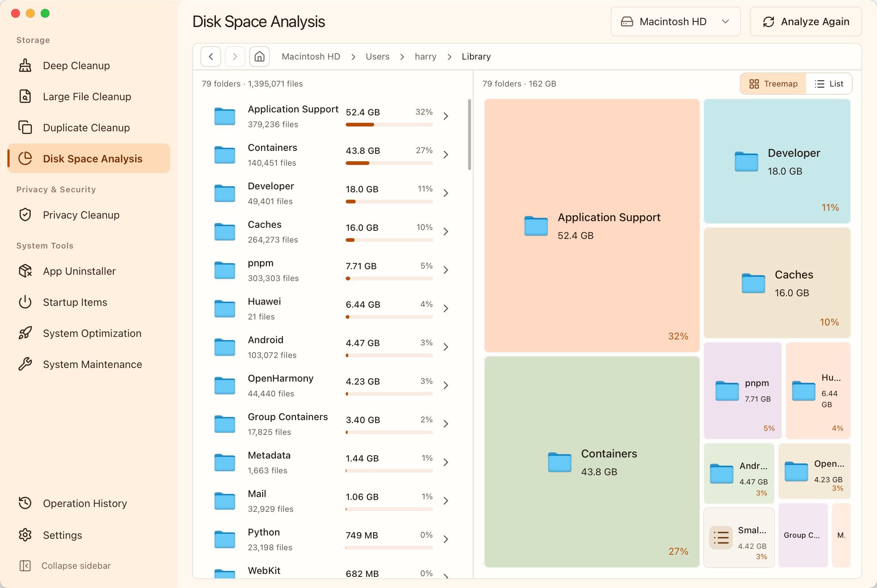Expand Developer row chevron in list
Screen dimensions: 877x588
point(446,193)
